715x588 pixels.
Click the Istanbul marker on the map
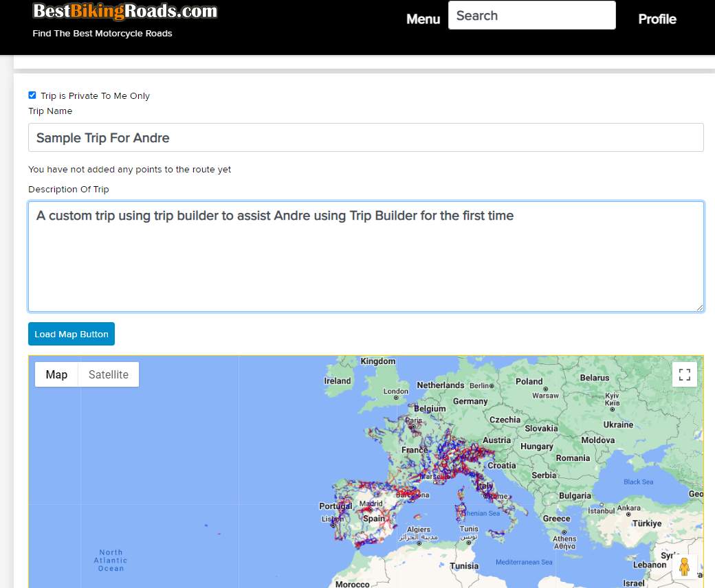pyautogui.click(x=602, y=504)
